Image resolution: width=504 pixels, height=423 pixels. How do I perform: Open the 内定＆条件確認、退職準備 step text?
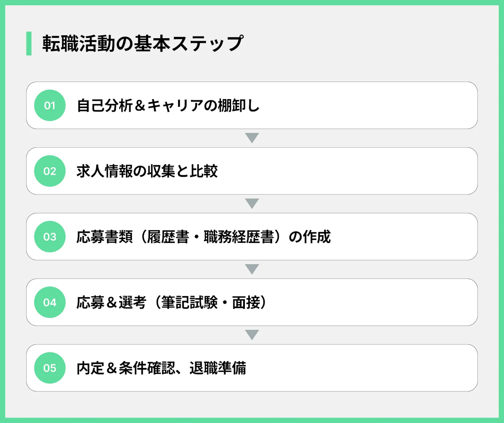coord(161,368)
